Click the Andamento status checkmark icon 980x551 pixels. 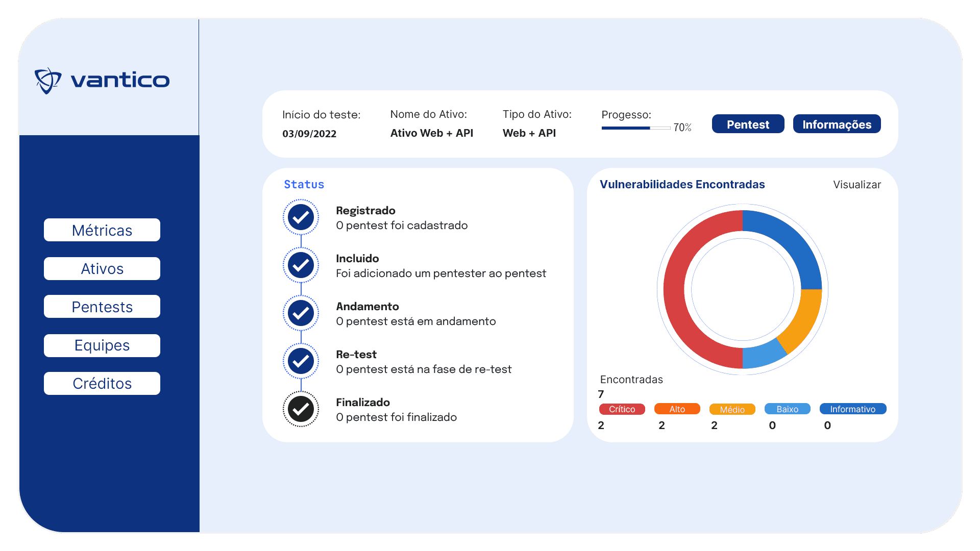(301, 313)
